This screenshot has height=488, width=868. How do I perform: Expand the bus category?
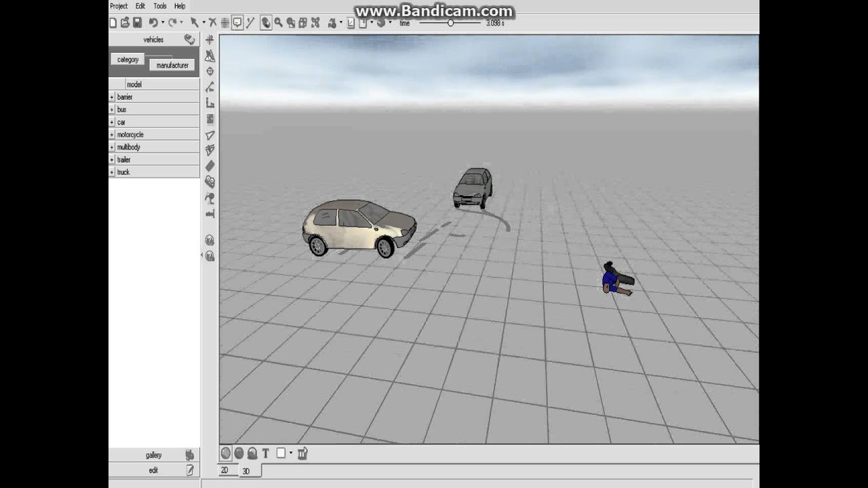[x=112, y=109]
